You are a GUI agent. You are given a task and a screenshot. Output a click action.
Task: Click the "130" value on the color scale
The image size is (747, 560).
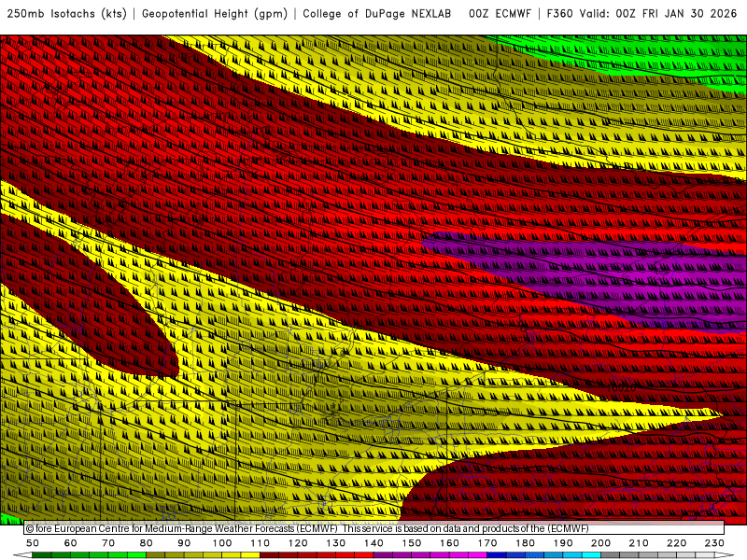tap(336, 543)
